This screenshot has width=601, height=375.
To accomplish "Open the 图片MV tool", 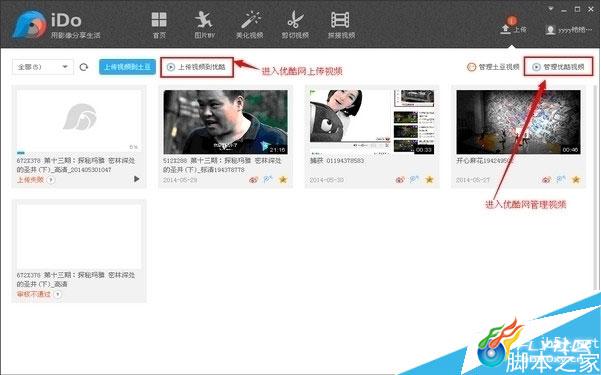I will pos(204,25).
